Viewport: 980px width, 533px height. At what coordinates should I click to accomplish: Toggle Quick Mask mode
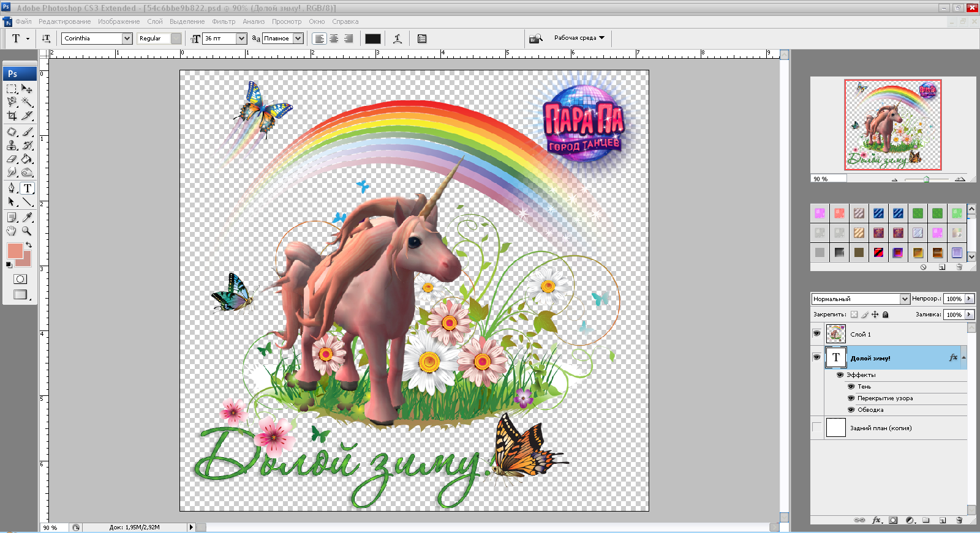coord(20,279)
